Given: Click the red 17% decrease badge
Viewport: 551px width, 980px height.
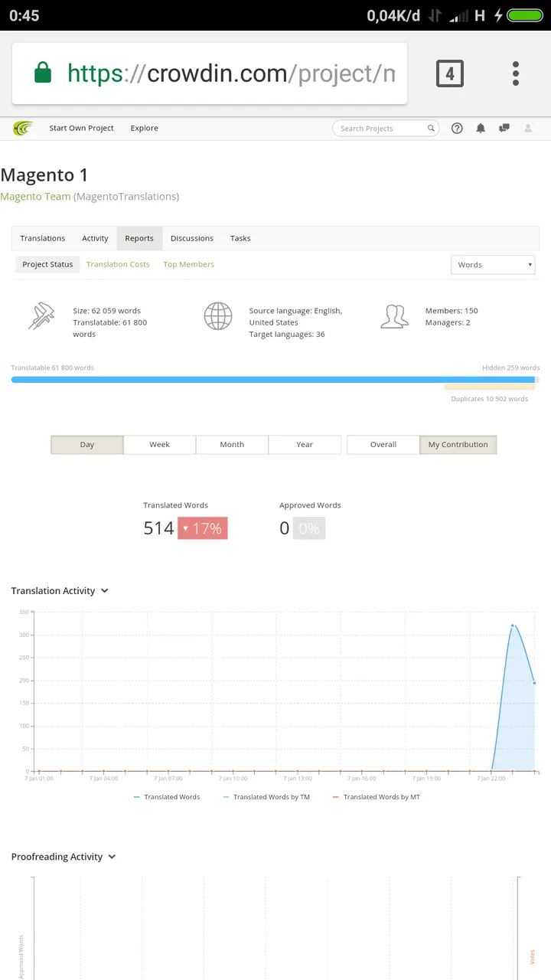Looking at the screenshot, I should pyautogui.click(x=203, y=528).
